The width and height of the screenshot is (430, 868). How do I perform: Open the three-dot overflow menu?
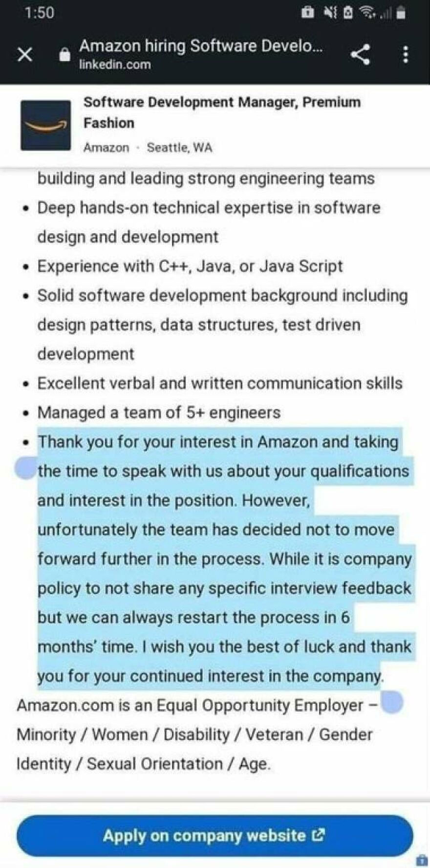point(405,55)
